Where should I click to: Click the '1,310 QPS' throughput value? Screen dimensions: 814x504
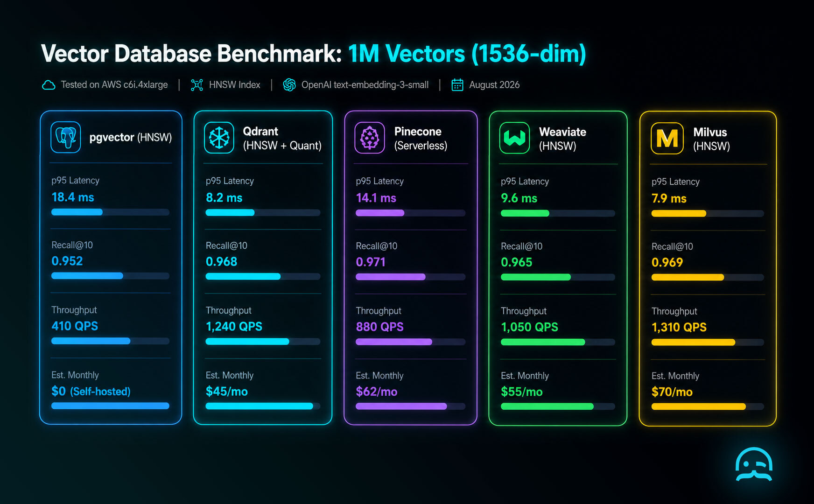click(679, 328)
